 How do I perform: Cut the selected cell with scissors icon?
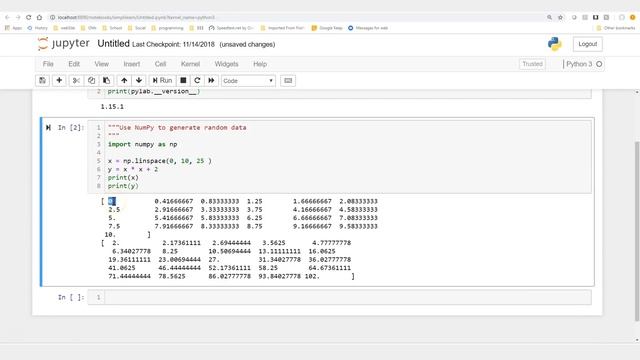coord(76,80)
